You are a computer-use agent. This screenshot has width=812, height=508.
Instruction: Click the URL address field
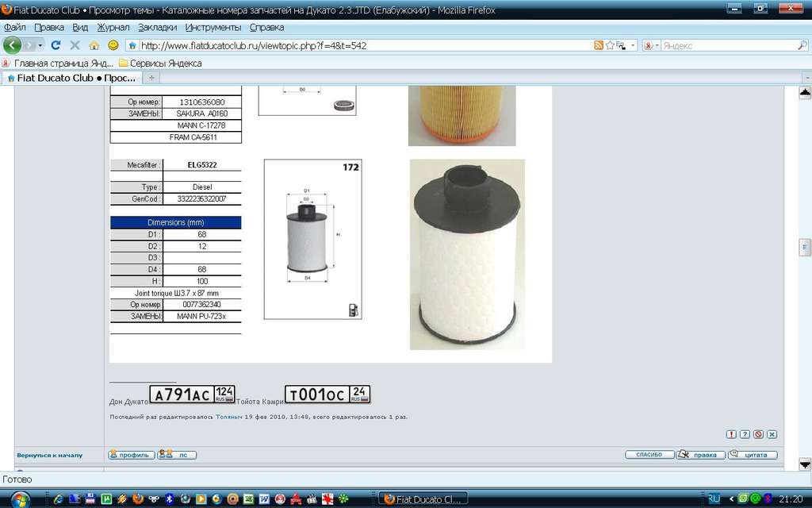click(365, 45)
